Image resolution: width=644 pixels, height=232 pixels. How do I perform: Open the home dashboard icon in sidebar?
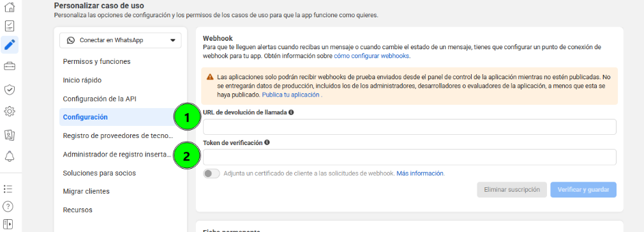(10, 7)
